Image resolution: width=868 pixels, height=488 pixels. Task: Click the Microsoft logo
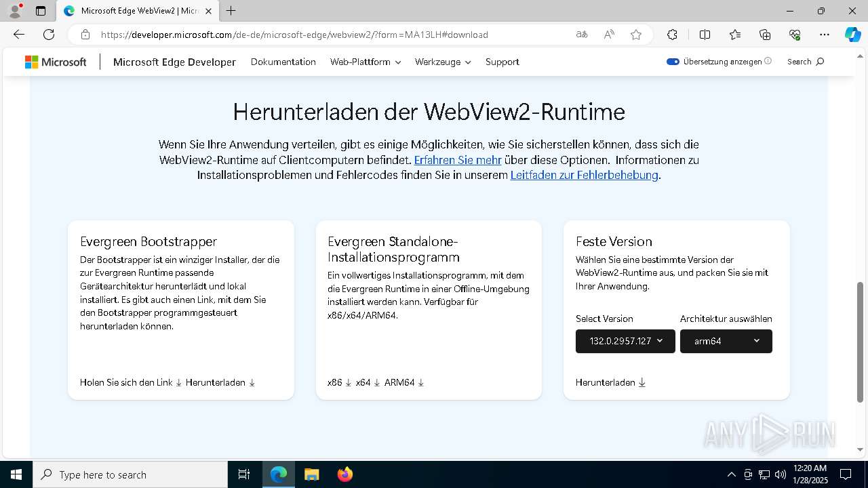pos(56,62)
